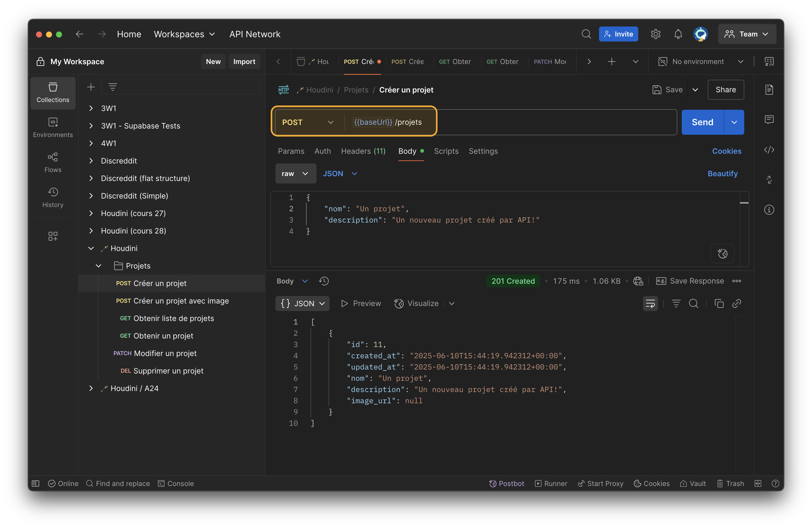Click the blue Send button
The image size is (812, 528).
pos(702,122)
